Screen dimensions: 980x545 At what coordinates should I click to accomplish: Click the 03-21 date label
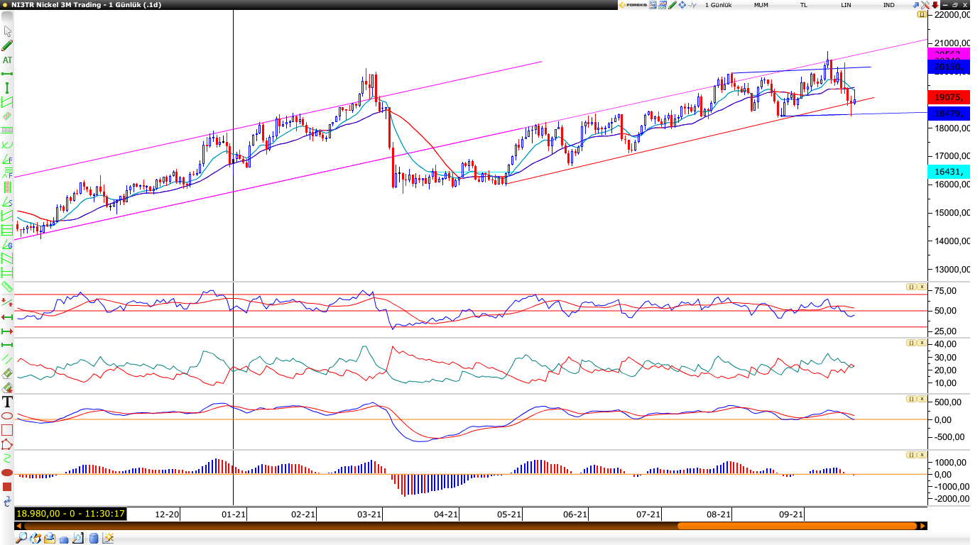(x=369, y=514)
